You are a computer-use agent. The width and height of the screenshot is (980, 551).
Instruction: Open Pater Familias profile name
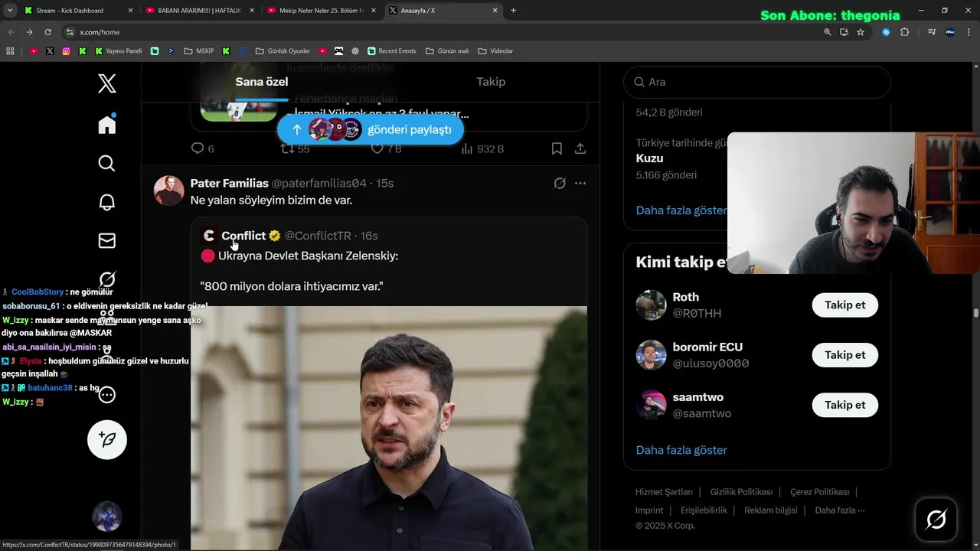(x=229, y=183)
